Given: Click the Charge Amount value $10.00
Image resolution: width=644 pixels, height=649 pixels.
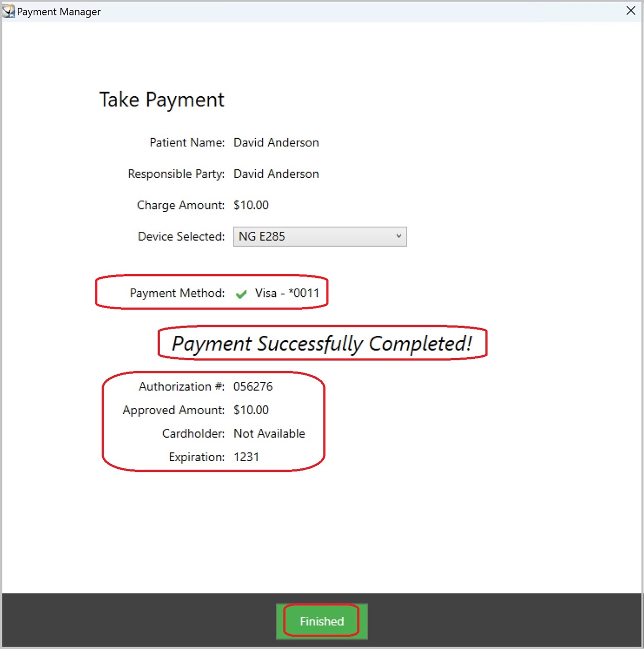Looking at the screenshot, I should [251, 205].
